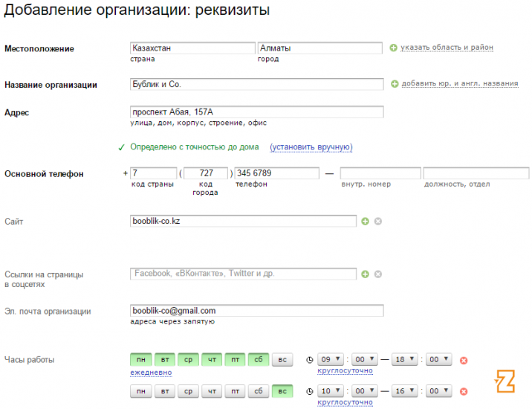Click the phone number field '345 6789'
Image resolution: width=532 pixels, height=409 pixels.
coord(277,173)
